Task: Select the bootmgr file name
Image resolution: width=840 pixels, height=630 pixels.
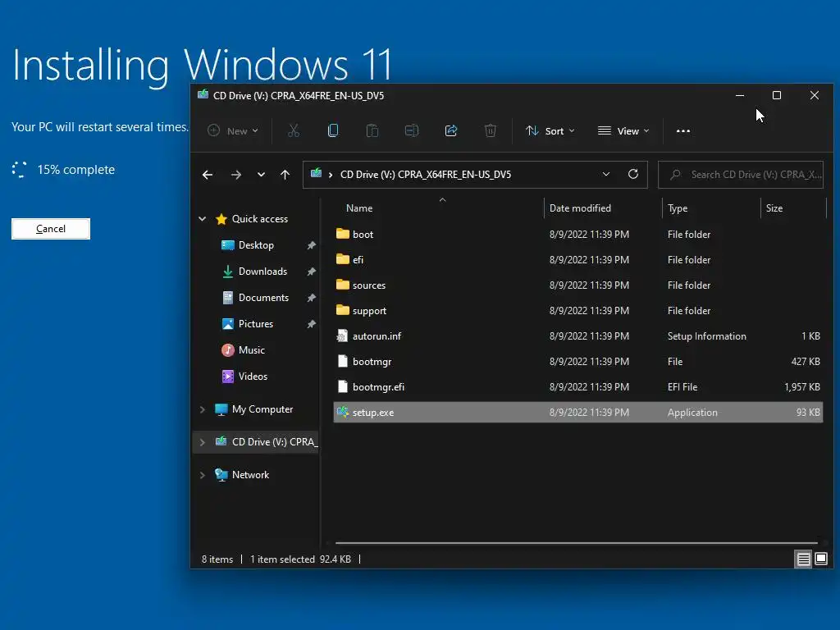Action: 372,362
